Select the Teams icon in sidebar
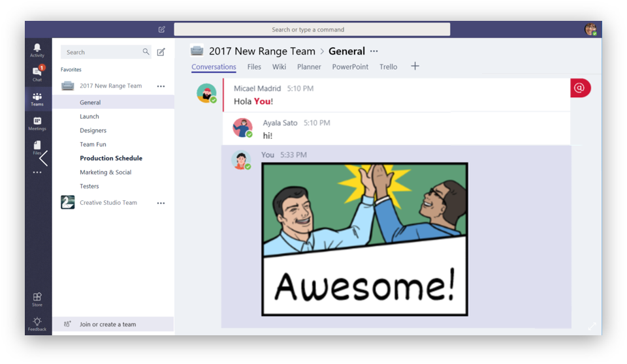627x364 pixels. (x=37, y=99)
